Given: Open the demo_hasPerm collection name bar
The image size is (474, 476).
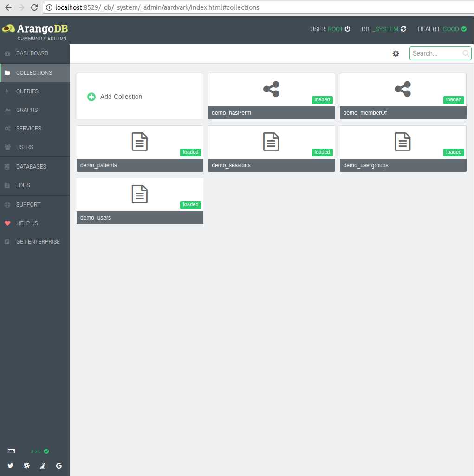Looking at the screenshot, I should [271, 113].
